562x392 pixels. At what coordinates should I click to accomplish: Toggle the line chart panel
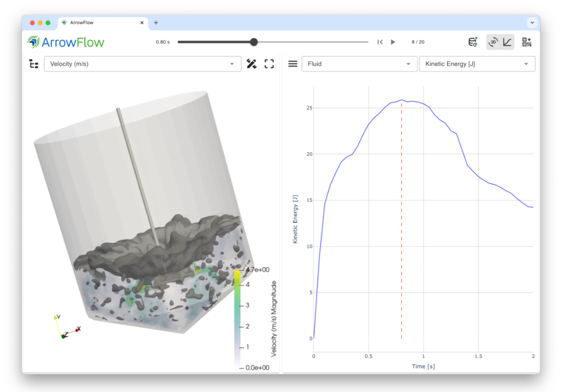pos(507,42)
